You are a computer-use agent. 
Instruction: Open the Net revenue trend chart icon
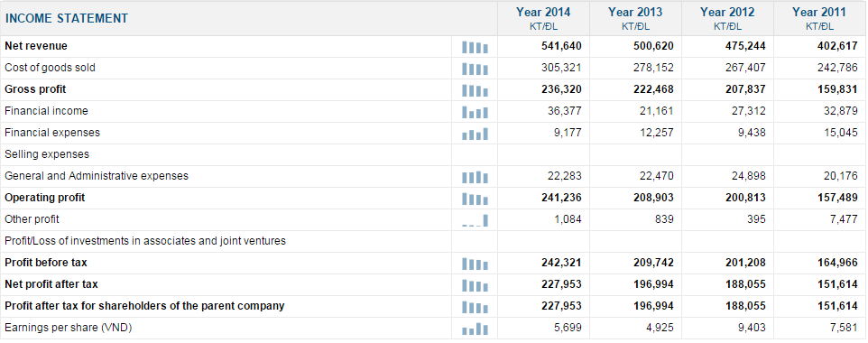475,48
